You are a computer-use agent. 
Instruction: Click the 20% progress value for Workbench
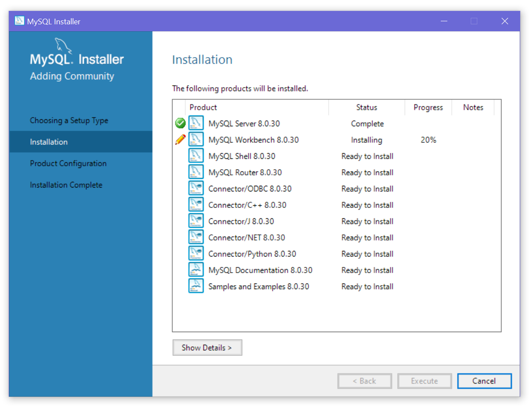click(429, 140)
